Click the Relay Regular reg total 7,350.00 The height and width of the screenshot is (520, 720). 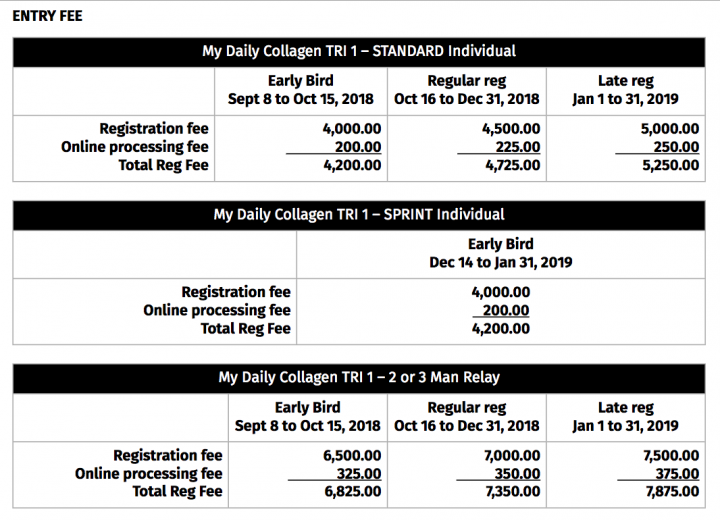(512, 492)
